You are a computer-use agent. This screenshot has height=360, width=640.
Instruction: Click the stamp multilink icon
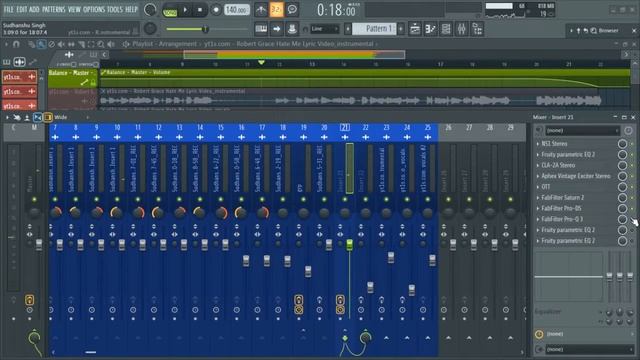tap(292, 29)
